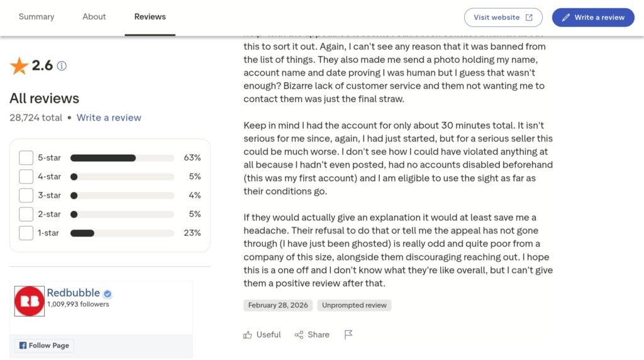Image resolution: width=644 pixels, height=360 pixels.
Task: Toggle the 1-star filter checkbox
Action: 26,233
